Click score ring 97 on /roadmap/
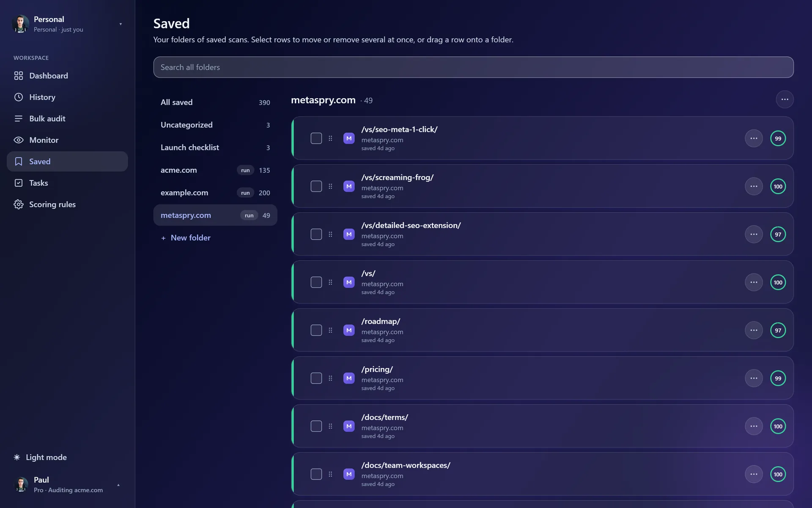812x508 pixels. 778,330
